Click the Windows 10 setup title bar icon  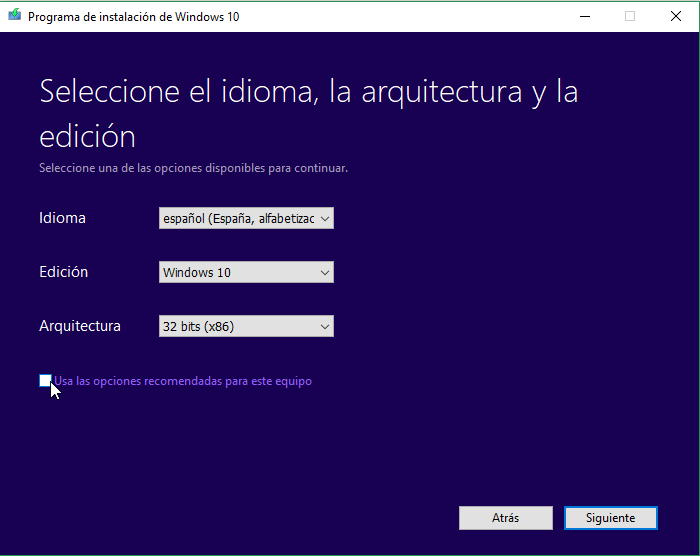[15, 15]
